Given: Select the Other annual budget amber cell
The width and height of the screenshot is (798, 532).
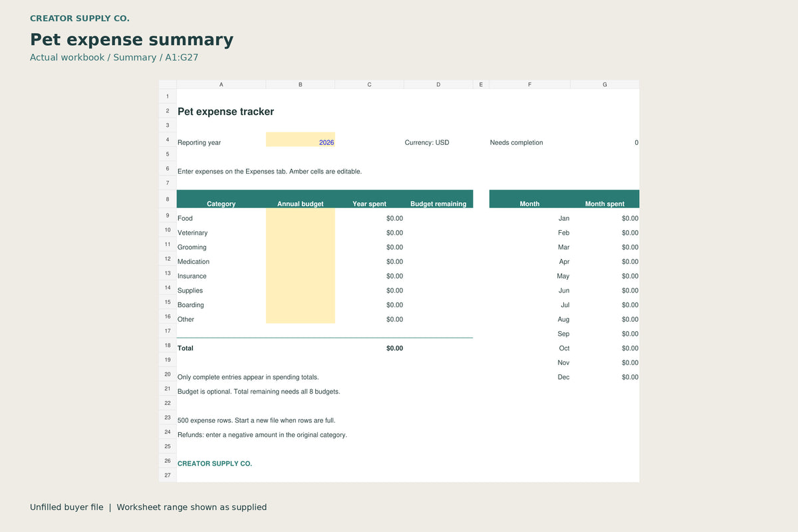Looking at the screenshot, I should click(x=301, y=317).
